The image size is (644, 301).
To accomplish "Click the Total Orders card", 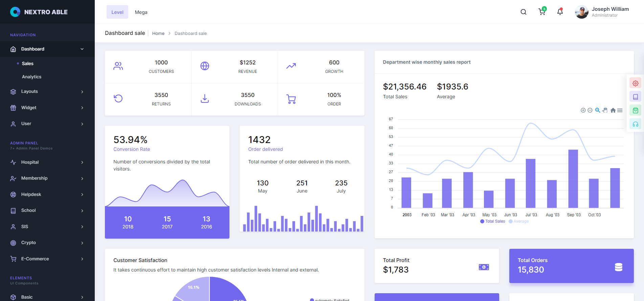I will point(571,266).
